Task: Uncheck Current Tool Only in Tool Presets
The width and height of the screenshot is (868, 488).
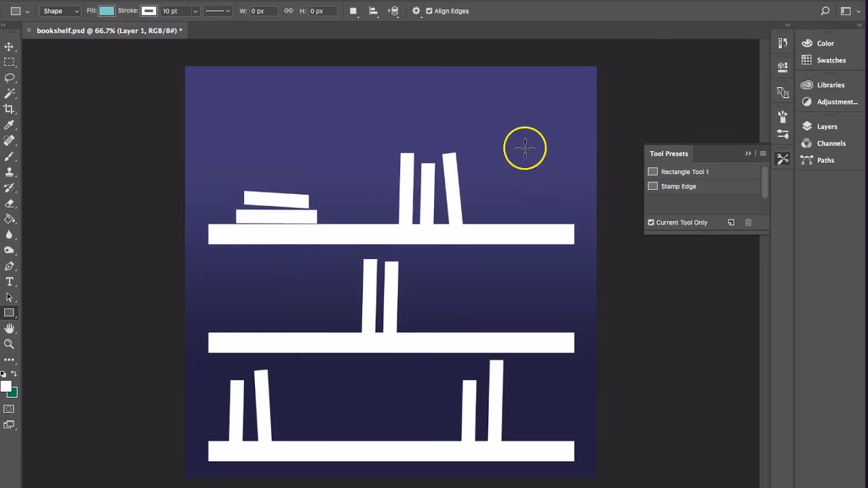Action: click(650, 222)
